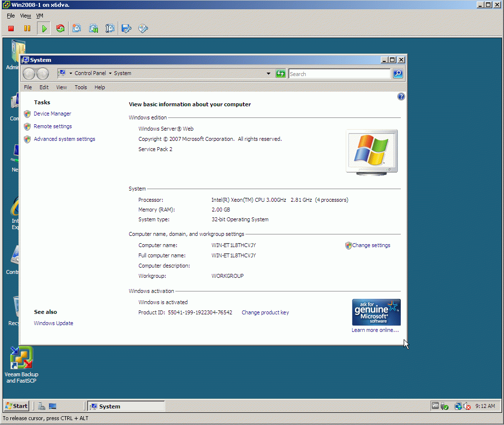Click Change settings for computer name
The width and height of the screenshot is (504, 425).
pos(371,245)
